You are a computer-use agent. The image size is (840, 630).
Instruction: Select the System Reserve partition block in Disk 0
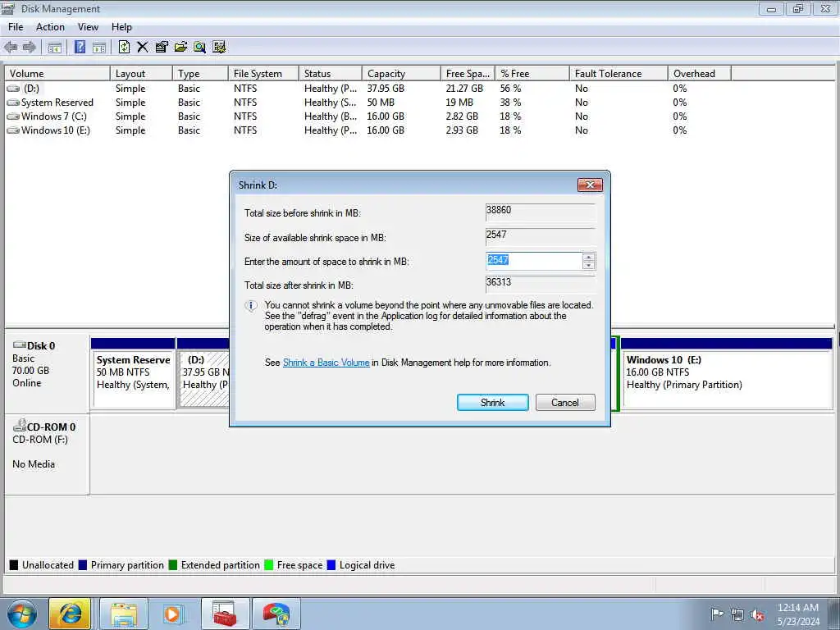pyautogui.click(x=134, y=374)
